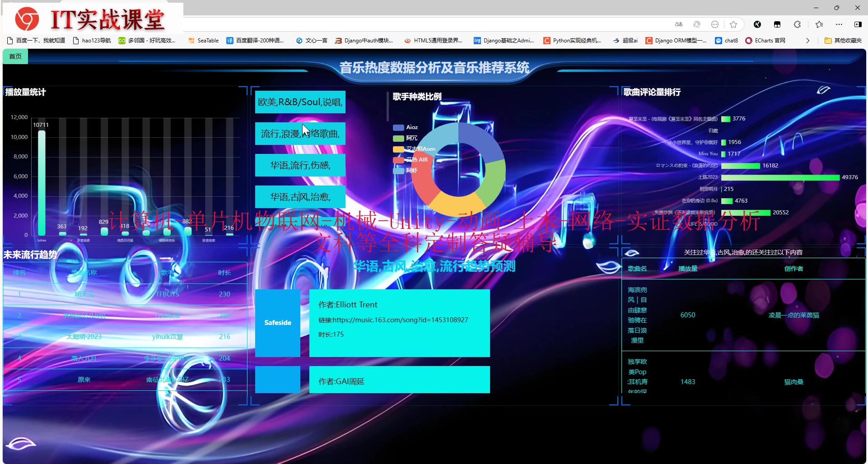Select the 华语,古风,治愈 tag button
The height and width of the screenshot is (464, 868).
(x=300, y=197)
